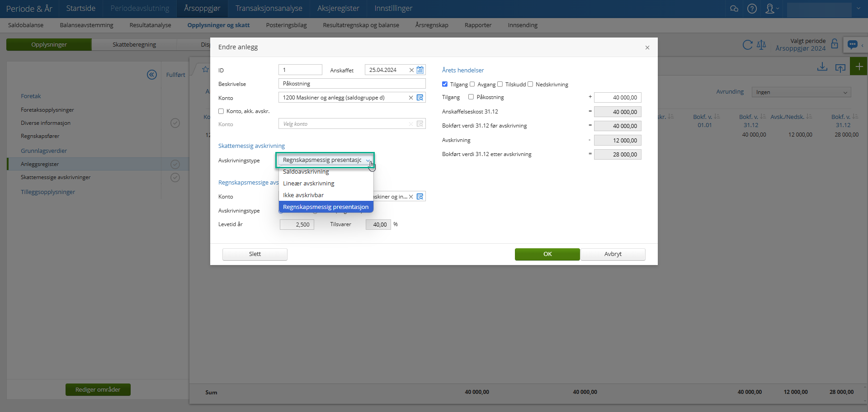Open the help question mark icon
Image resolution: width=868 pixels, height=412 pixels.
coord(752,9)
